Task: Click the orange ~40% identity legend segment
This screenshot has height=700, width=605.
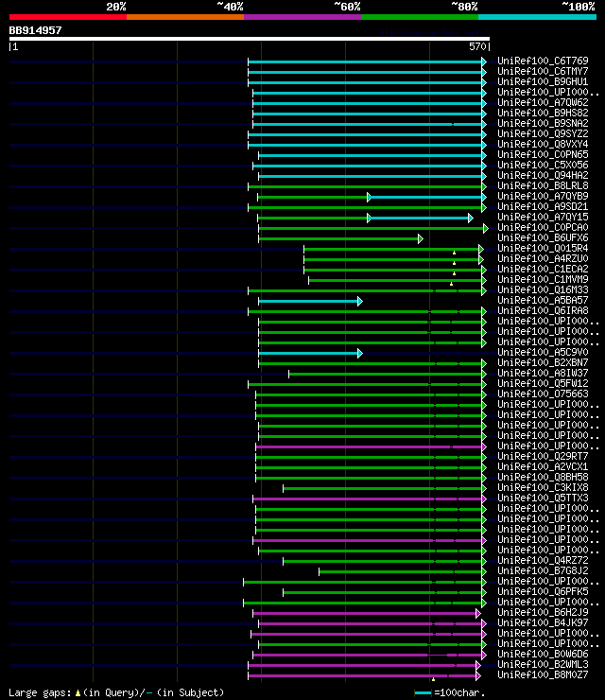Action: [185, 17]
